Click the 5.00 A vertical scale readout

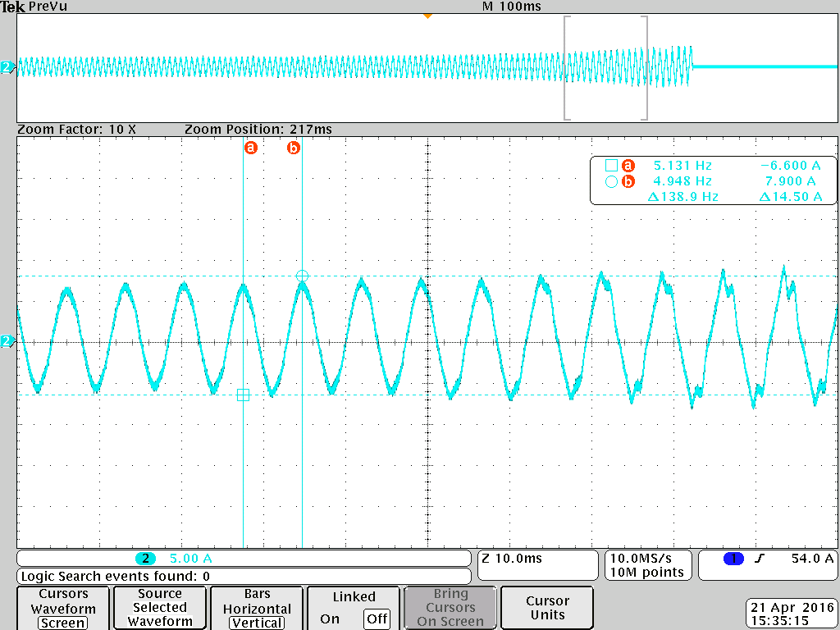click(x=190, y=559)
